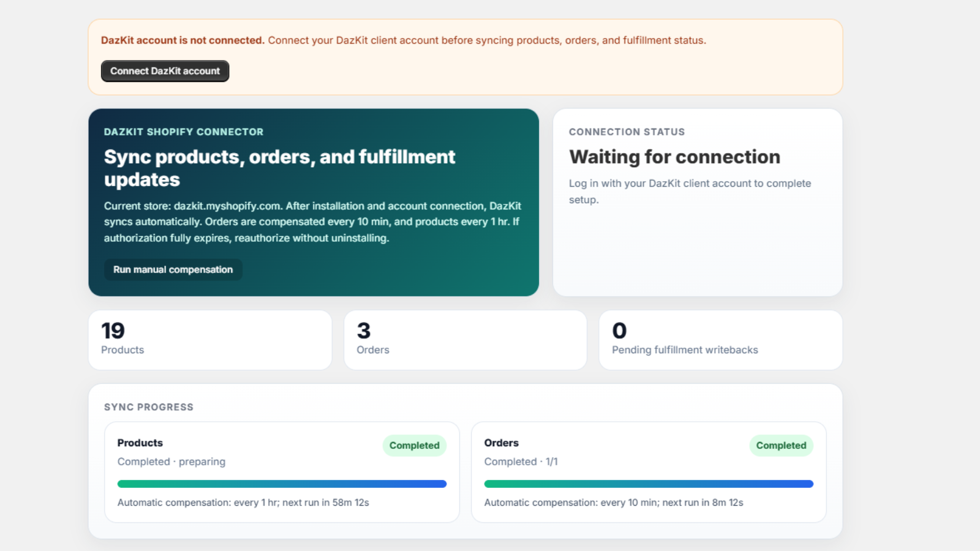The width and height of the screenshot is (980, 551).
Task: Click the 'CONNECTION STATUS' label
Action: 627,132
